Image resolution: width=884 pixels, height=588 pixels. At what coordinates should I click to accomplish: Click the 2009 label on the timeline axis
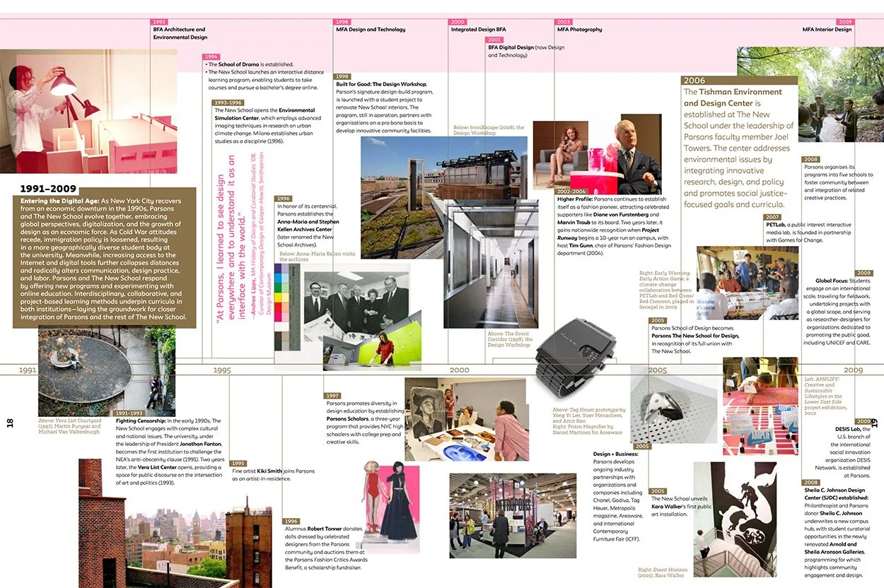[x=854, y=370]
